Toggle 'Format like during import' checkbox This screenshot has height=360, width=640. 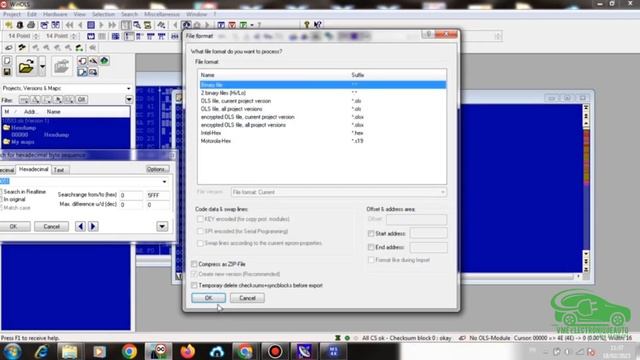click(x=371, y=260)
